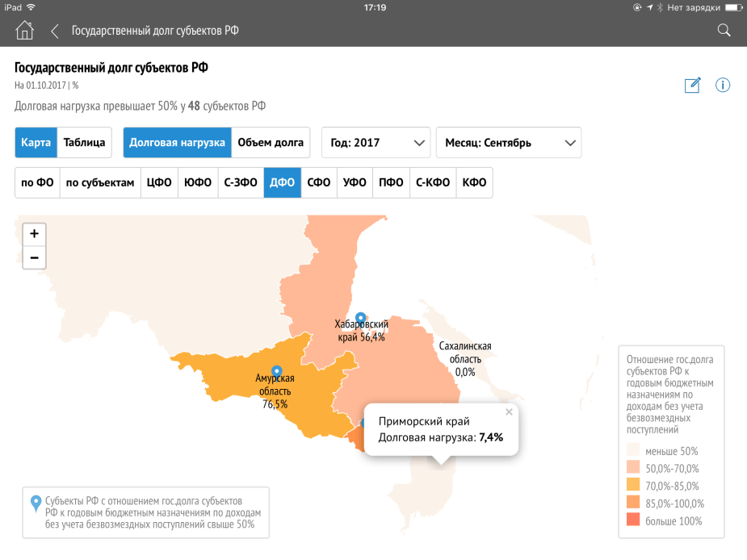
Task: Show data по ФО
Action: 37,182
